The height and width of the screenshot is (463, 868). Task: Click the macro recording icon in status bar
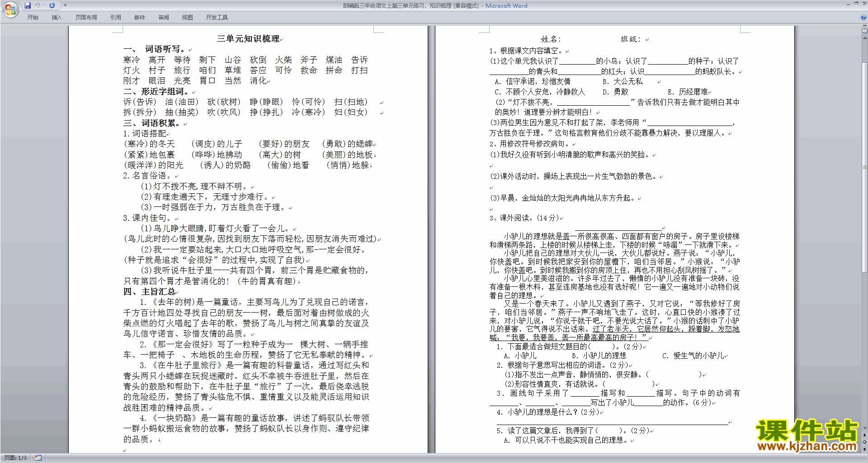point(38,458)
